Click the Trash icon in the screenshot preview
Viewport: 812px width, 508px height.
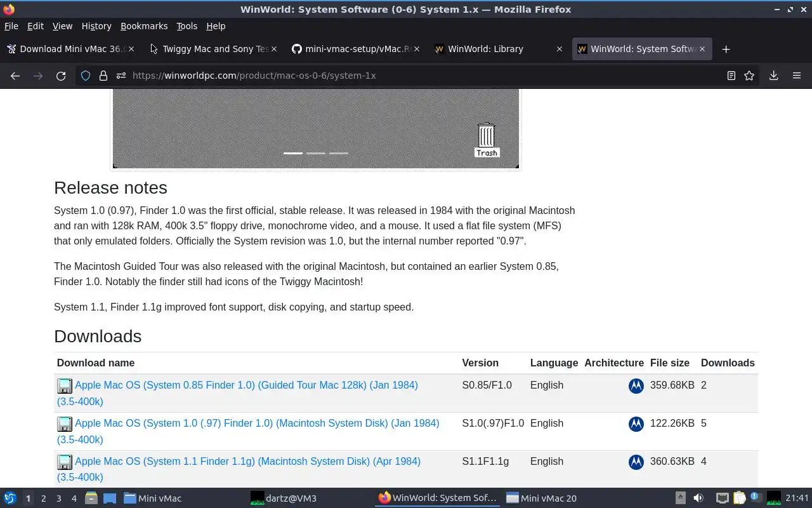tap(487, 140)
